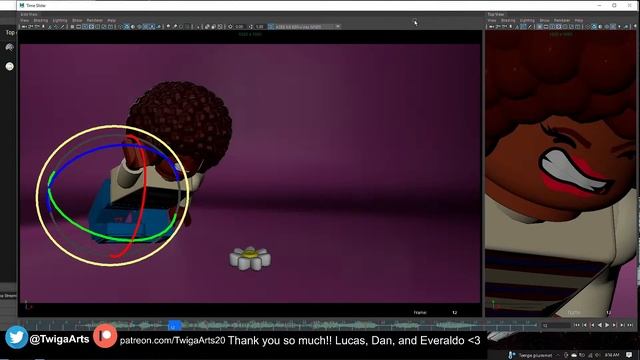Toggle Gate Mask in left viewport toolbar
Viewport: 640px width, 360px height.
pyautogui.click(x=91, y=27)
